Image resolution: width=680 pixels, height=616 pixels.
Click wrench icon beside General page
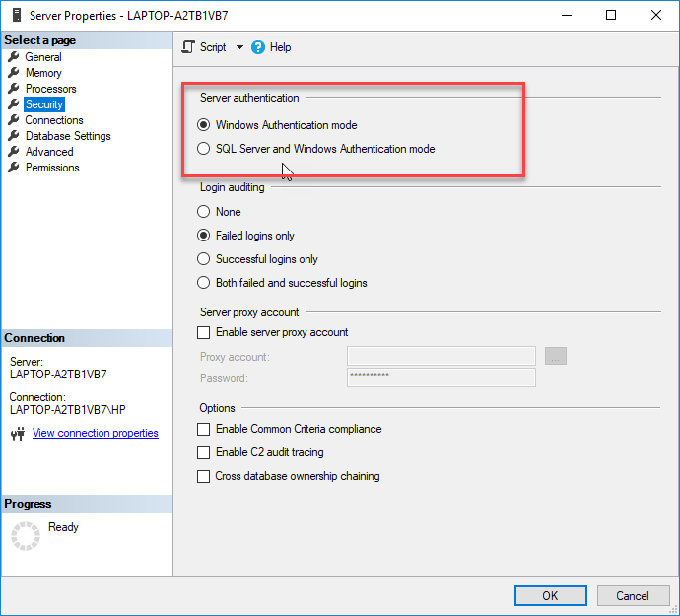coord(14,57)
